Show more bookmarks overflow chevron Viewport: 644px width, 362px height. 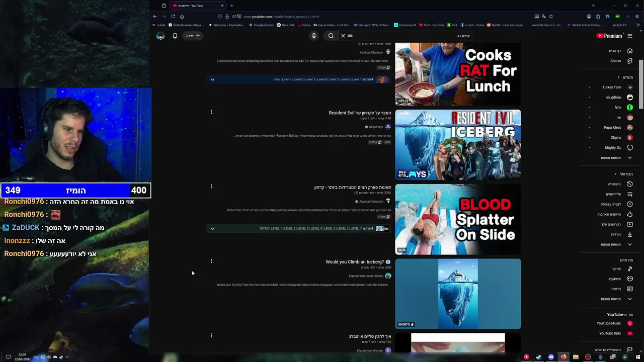coord(638,25)
